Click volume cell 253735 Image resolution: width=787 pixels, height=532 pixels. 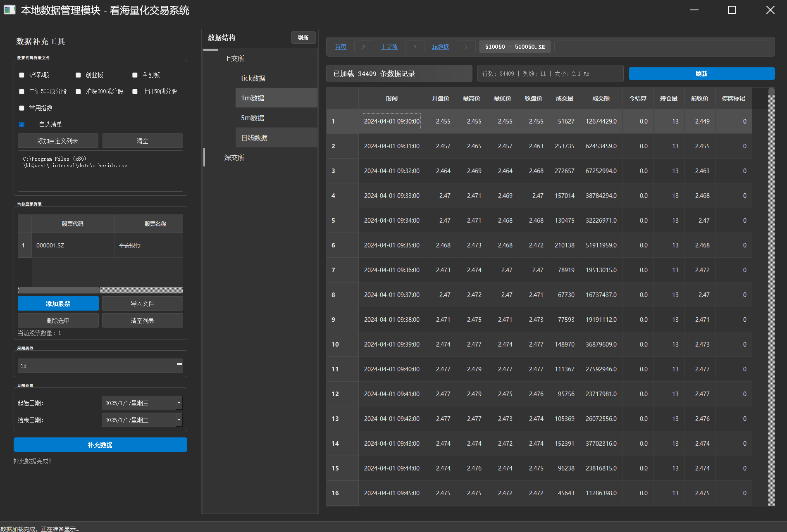point(565,146)
